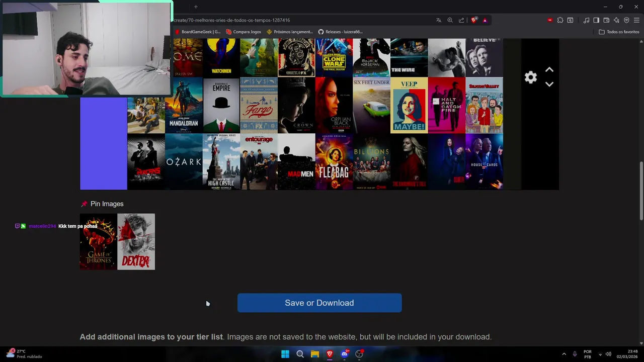644x362 pixels.
Task: Open Compara Jogos bookmark
Action: (x=244, y=32)
